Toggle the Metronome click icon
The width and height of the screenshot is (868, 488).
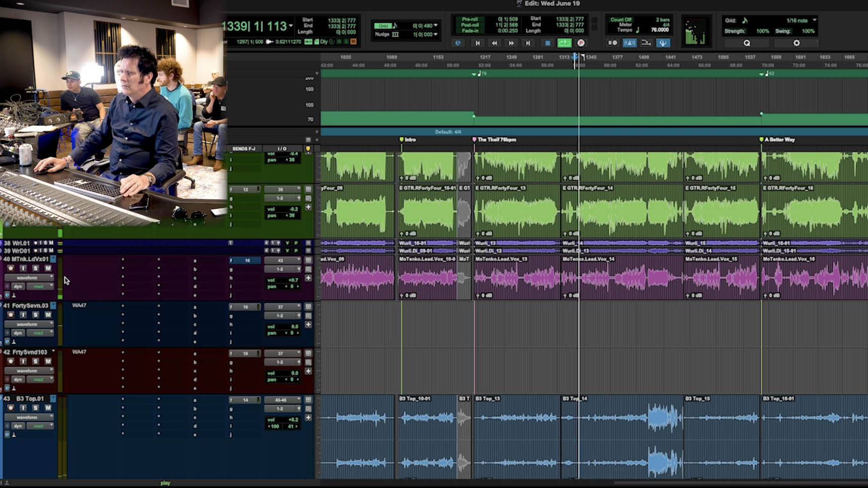tap(629, 43)
